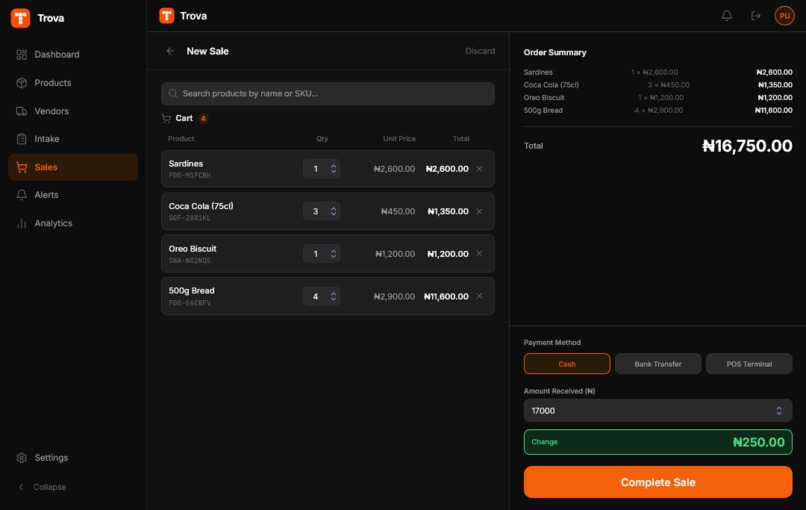
Task: Click the Cart icon above the product list
Action: tap(166, 119)
